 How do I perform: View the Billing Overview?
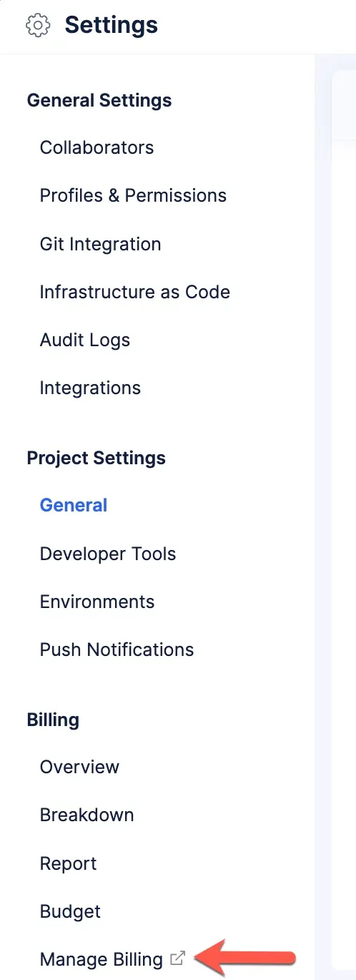79,767
